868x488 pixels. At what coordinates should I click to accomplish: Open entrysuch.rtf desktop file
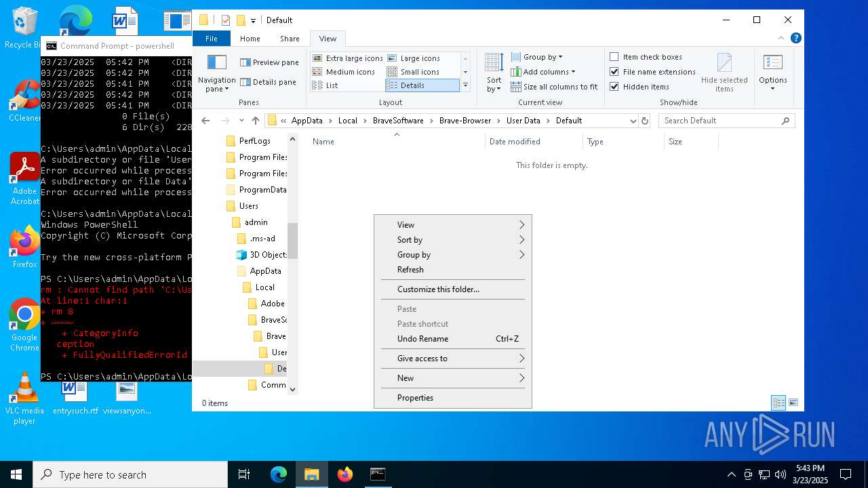75,397
